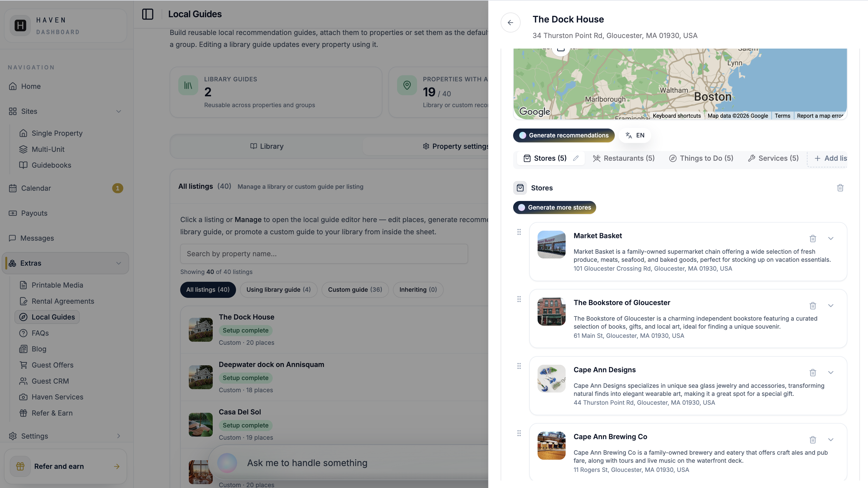The height and width of the screenshot is (488, 868).
Task: Open Rental Agreements in the sidebar
Action: [63, 301]
